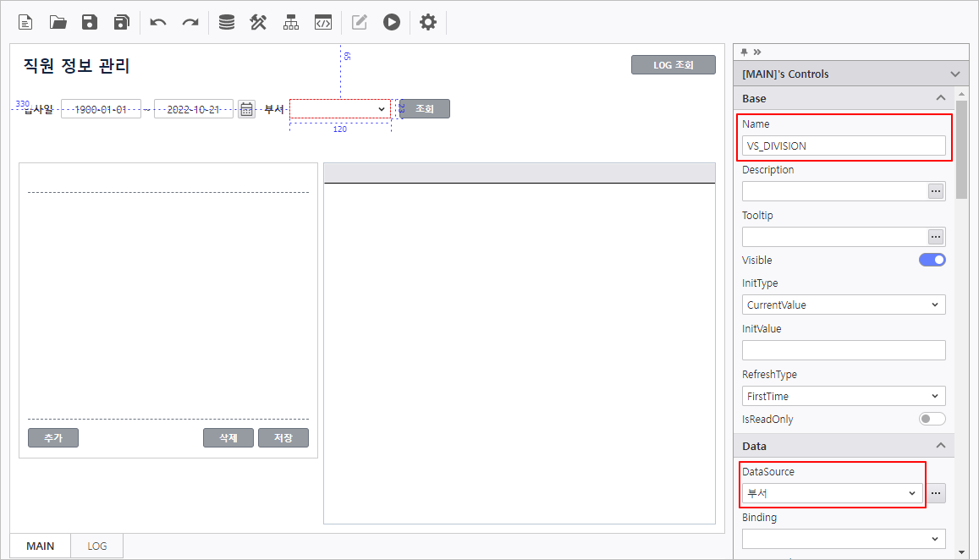Click the 저장 button
This screenshot has height=560, width=979.
point(283,437)
